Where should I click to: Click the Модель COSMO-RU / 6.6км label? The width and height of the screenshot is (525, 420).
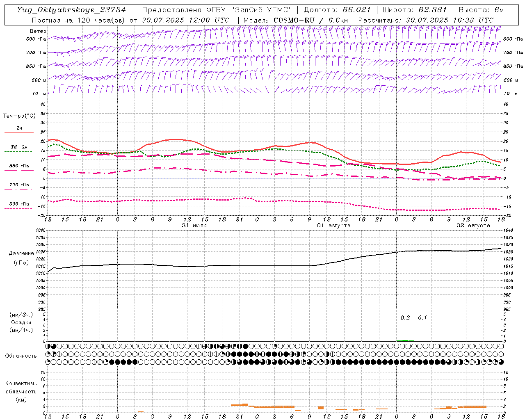pos(295,20)
